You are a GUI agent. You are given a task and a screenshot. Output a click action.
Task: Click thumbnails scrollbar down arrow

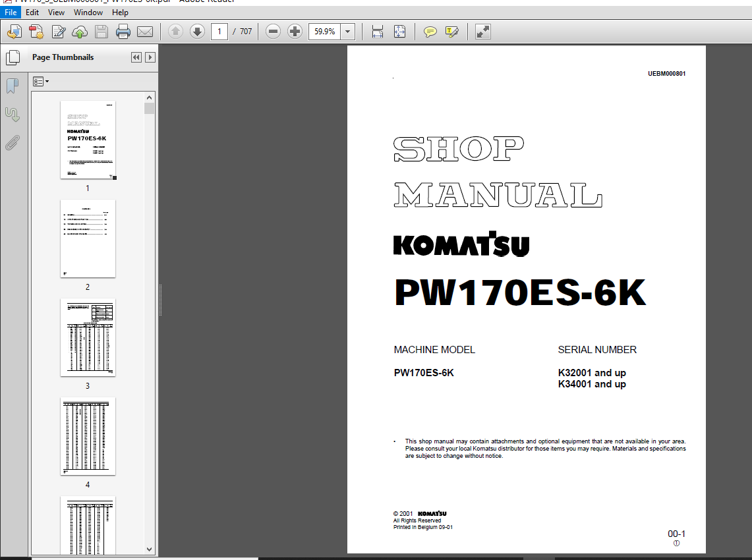(149, 549)
